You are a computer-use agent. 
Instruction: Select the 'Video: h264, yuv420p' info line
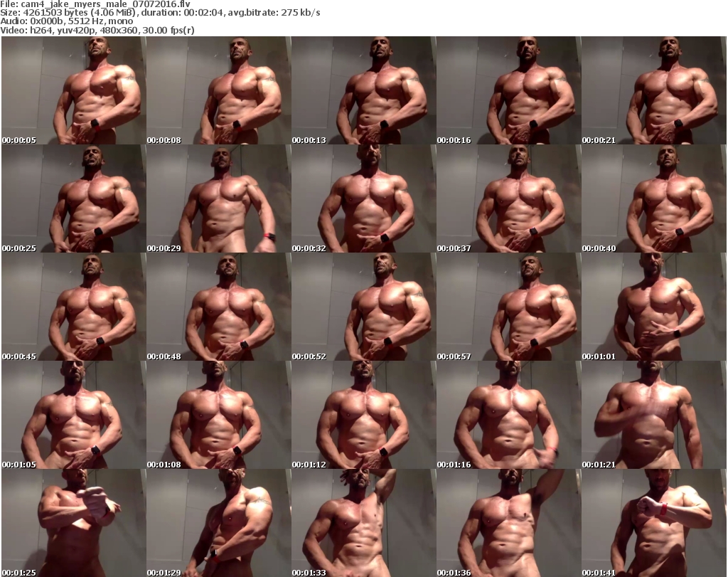[97, 31]
